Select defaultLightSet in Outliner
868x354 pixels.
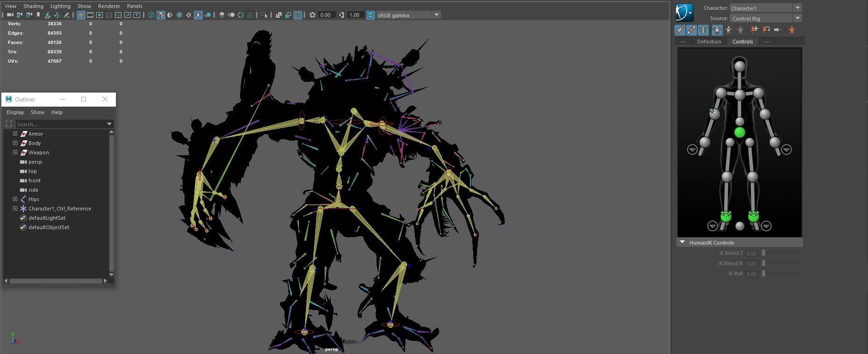47,218
